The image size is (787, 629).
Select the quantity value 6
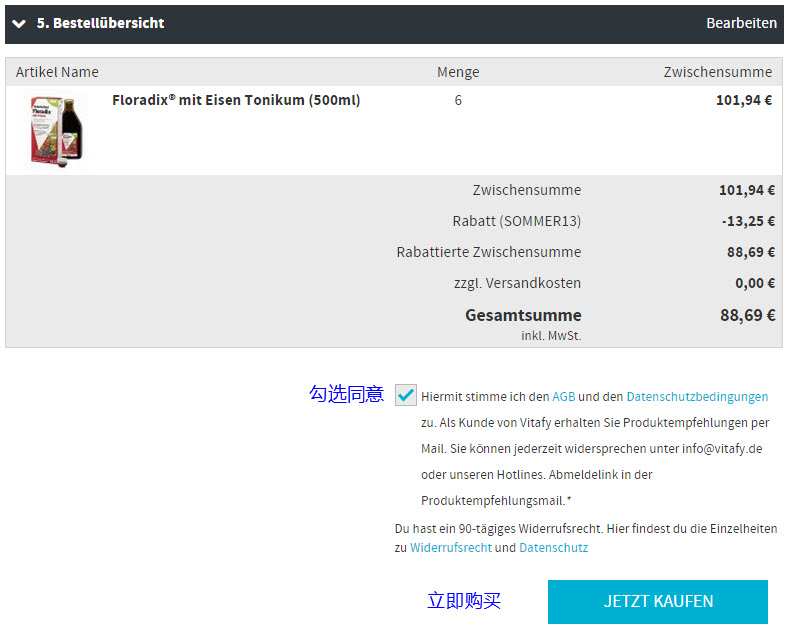[458, 100]
